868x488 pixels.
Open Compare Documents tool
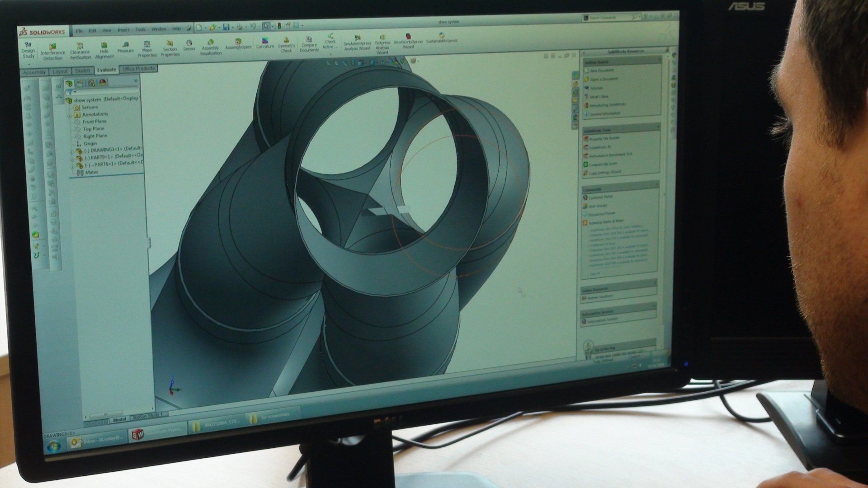pos(309,44)
